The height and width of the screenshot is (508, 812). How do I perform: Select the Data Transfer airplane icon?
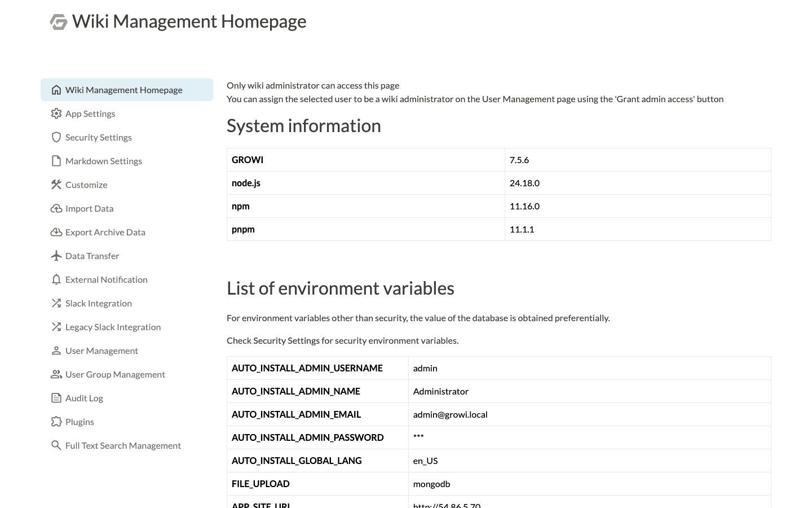(56, 256)
